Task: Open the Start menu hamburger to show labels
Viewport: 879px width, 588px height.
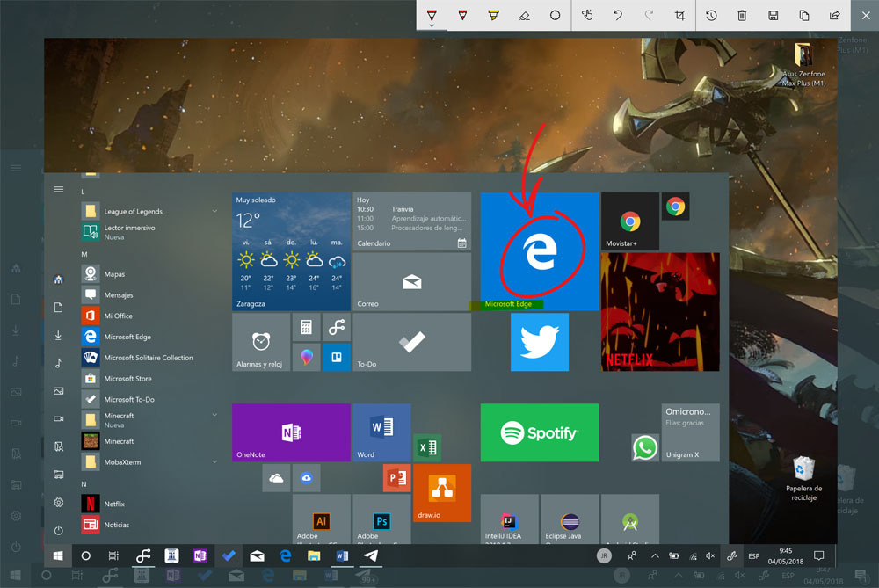Action: tap(58, 189)
